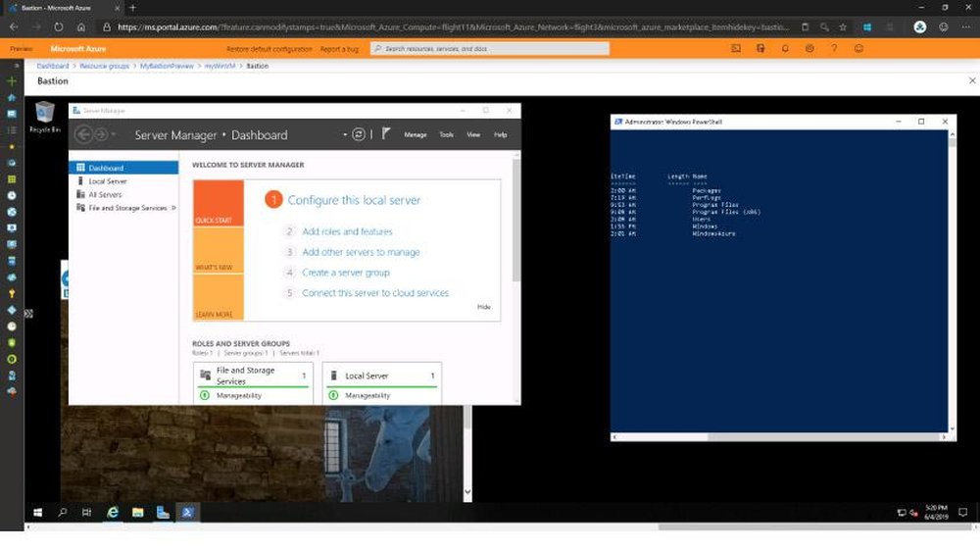
Task: Select Dashboard in Server Manager sidebar
Action: coord(123,168)
